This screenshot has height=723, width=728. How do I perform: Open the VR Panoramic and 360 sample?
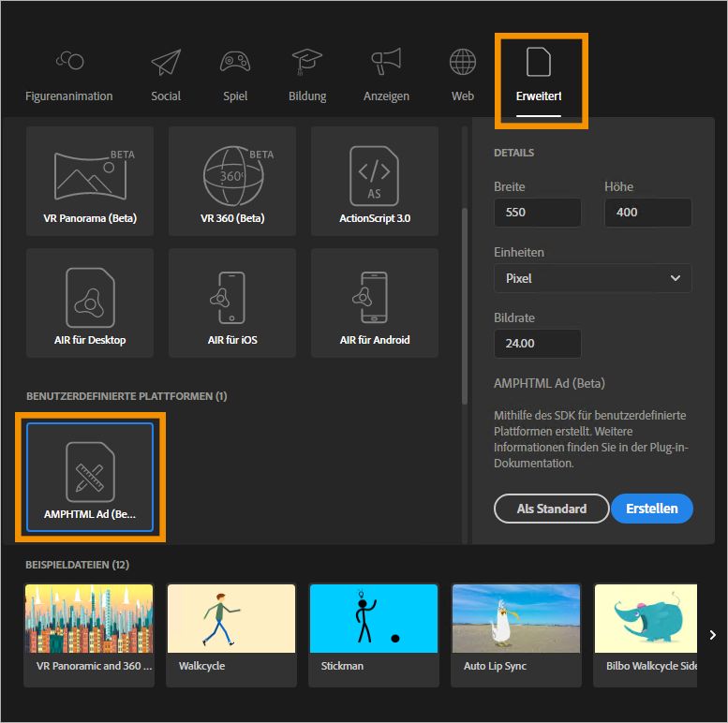(89, 635)
